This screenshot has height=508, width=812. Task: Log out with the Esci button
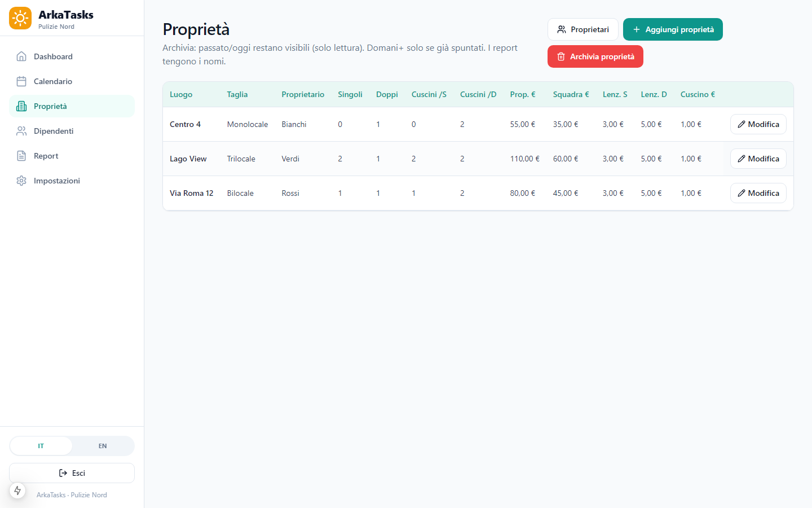72,473
